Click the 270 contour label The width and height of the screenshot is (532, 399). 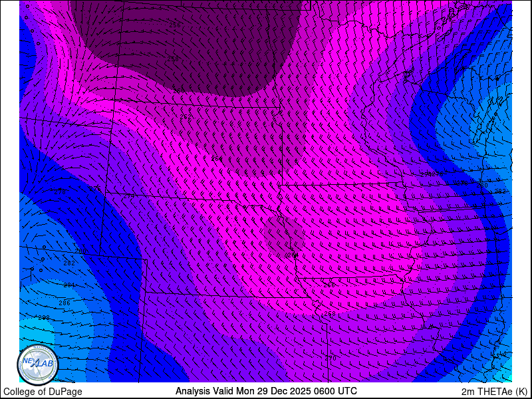coord(331,358)
